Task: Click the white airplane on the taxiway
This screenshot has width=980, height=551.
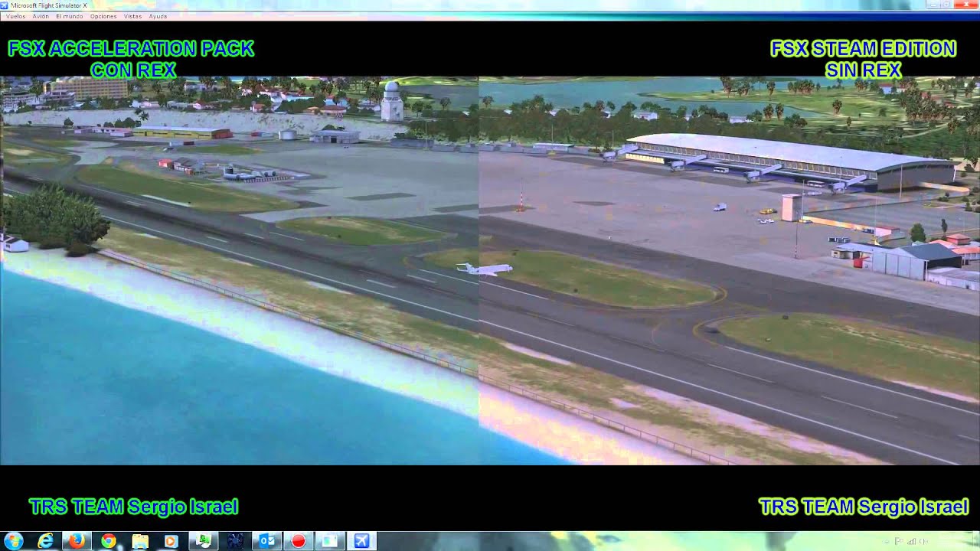Action: (485, 269)
